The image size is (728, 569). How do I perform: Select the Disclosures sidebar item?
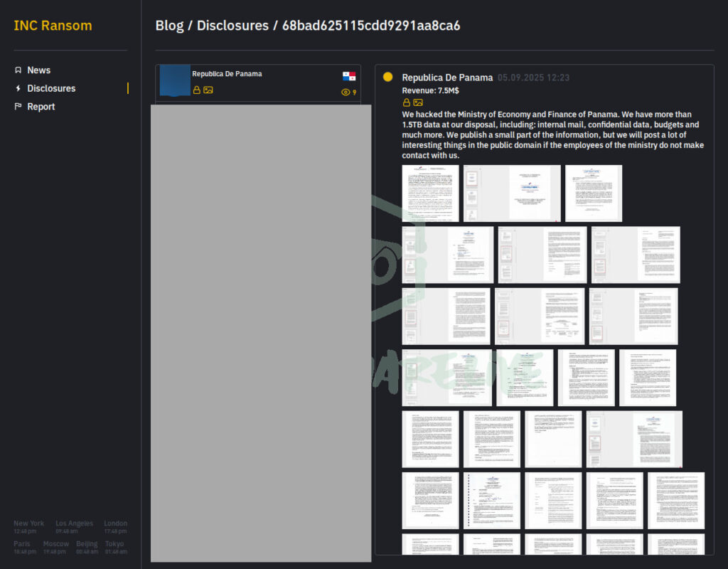point(51,88)
